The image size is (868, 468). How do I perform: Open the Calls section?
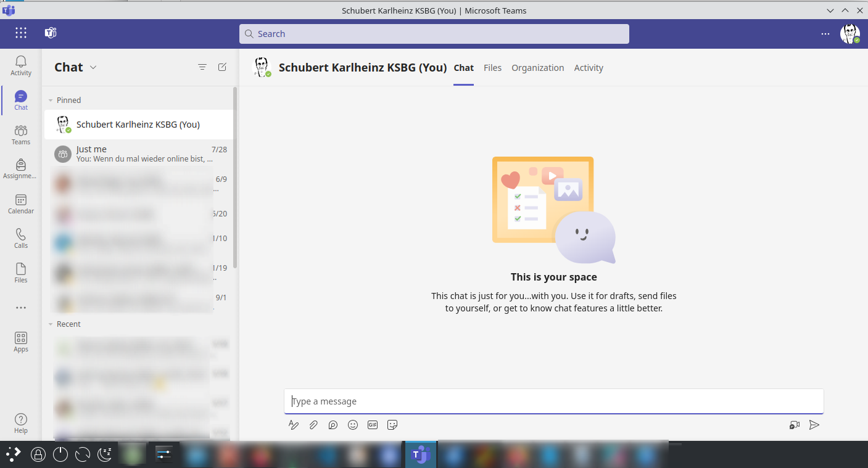[x=21, y=238]
